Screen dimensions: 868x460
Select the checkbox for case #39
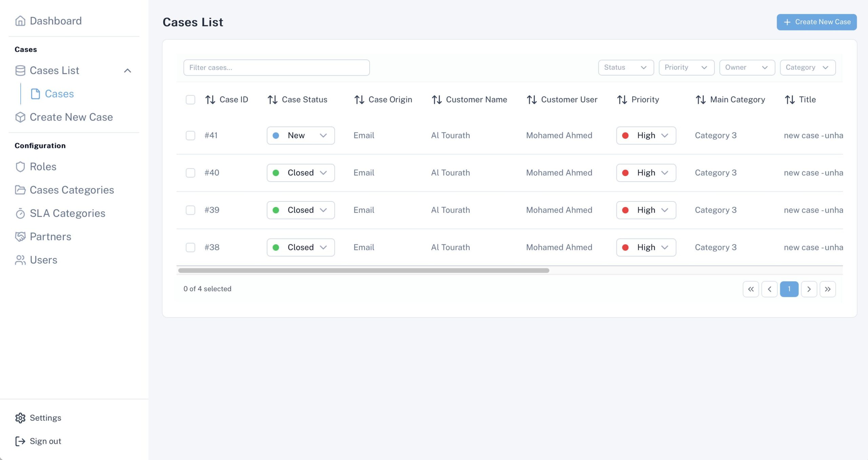191,210
